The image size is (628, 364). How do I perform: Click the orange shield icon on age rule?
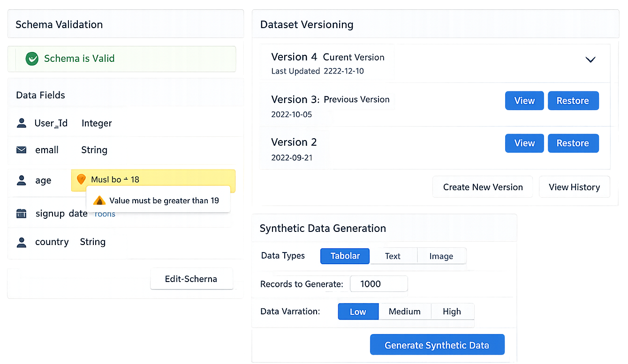point(81,179)
